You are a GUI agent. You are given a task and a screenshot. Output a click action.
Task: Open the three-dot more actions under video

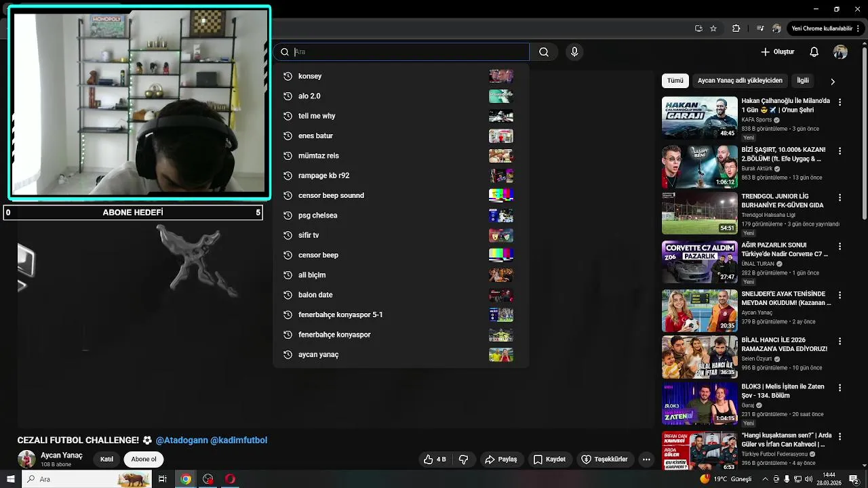646,460
